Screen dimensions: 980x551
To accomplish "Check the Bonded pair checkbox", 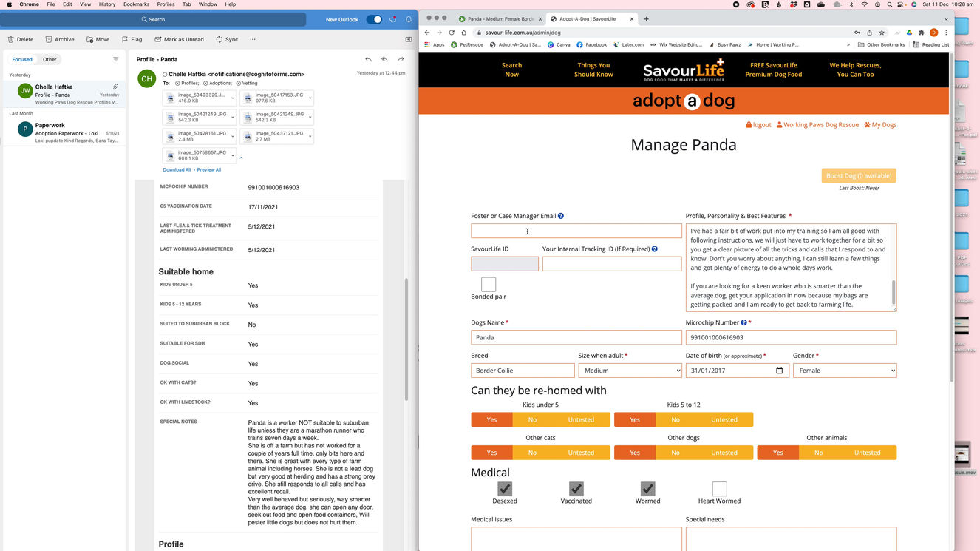I will pyautogui.click(x=489, y=285).
